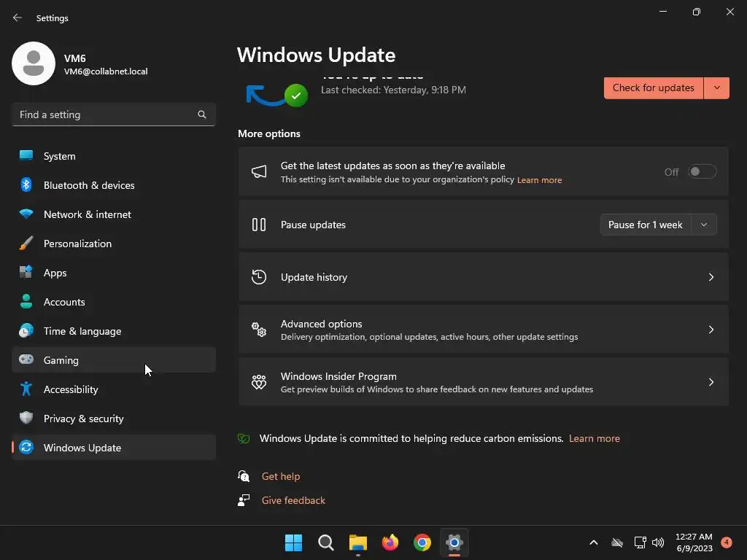The height and width of the screenshot is (560, 747).
Task: Open Google Chrome from the taskbar
Action: coord(422,542)
